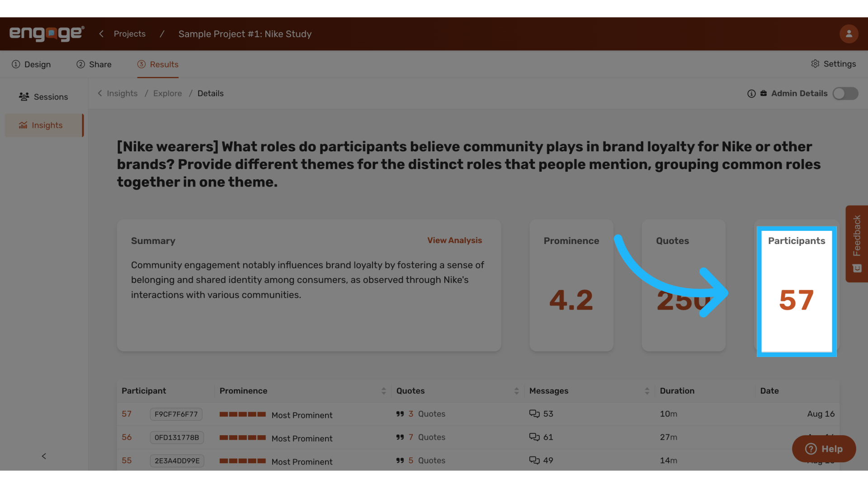Click the 5 Quotes entry for participant 55
This screenshot has width=868, height=488.
tap(420, 460)
